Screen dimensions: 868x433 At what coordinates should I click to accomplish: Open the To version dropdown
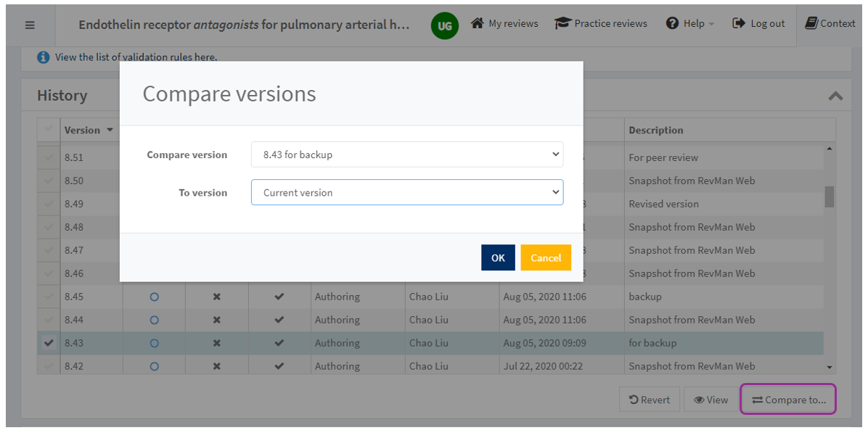(406, 193)
